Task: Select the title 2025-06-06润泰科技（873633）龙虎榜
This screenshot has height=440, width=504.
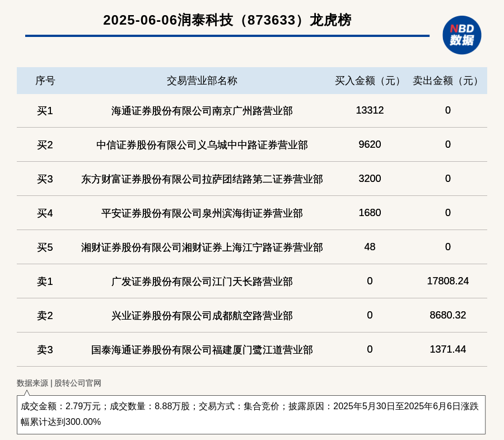Action: [227, 20]
